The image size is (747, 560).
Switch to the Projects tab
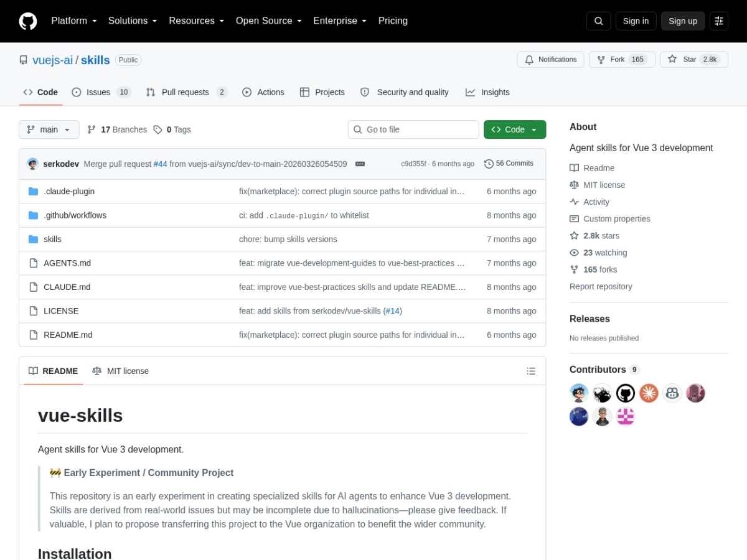322,92
